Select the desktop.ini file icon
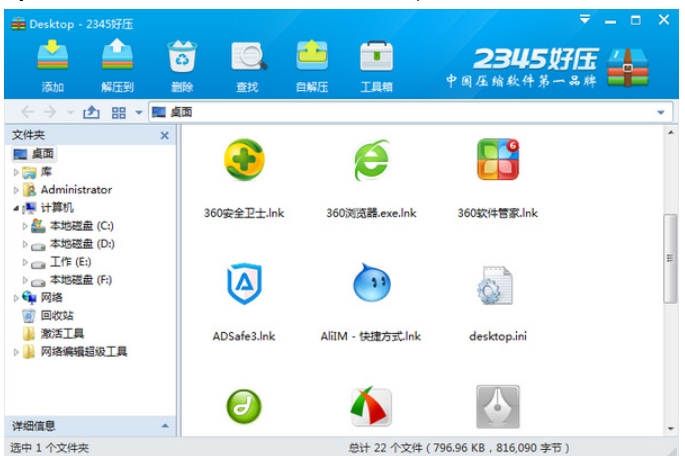Image resolution: width=685 pixels, height=456 pixels. [495, 286]
